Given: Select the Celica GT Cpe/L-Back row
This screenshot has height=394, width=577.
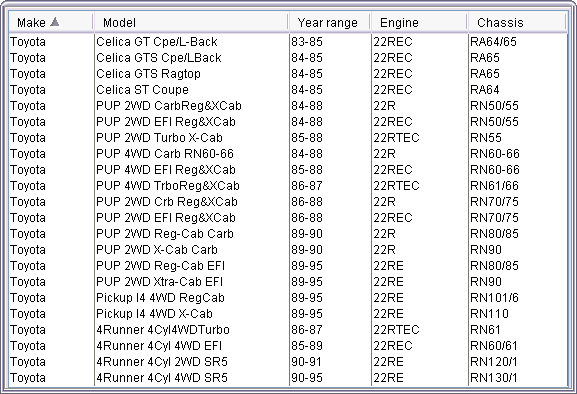Looking at the screenshot, I should coord(288,42).
